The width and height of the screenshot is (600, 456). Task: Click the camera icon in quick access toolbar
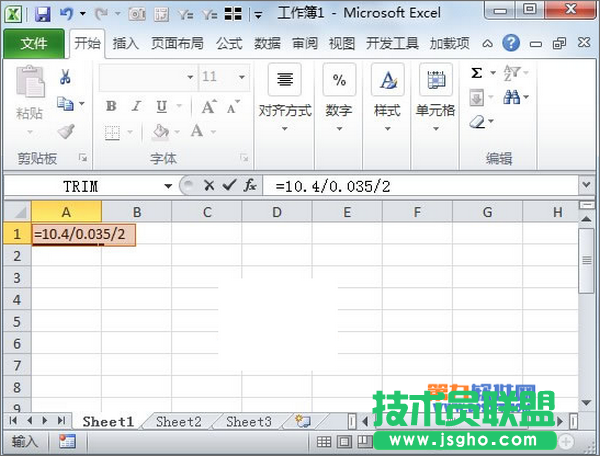click(137, 15)
